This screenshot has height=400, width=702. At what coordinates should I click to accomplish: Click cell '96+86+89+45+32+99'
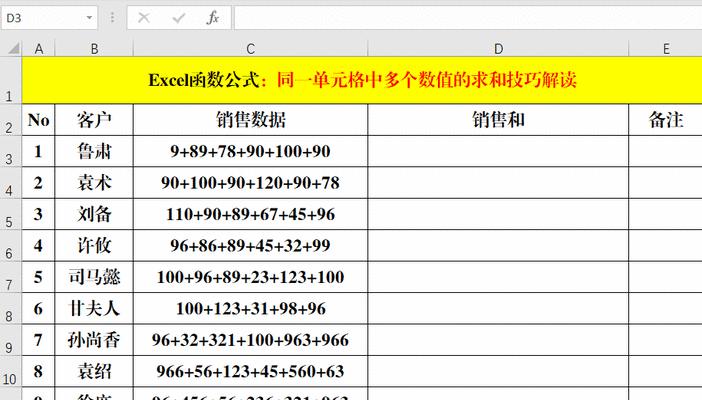pos(250,245)
